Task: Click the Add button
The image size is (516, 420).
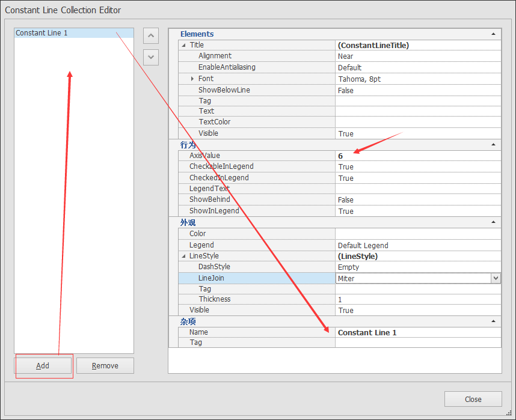Action: tap(42, 365)
